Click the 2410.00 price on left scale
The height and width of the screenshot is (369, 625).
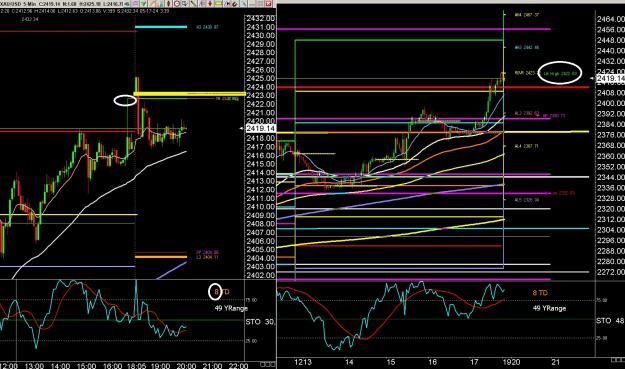(260, 207)
